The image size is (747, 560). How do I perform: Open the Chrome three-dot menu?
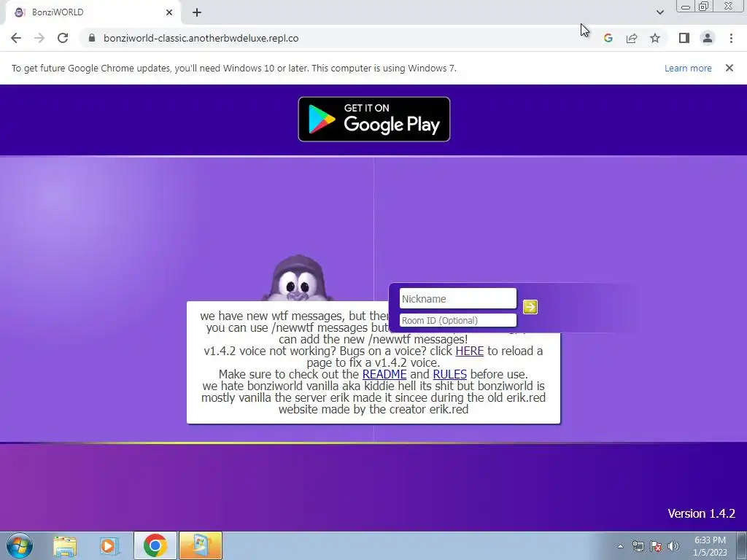[731, 38]
